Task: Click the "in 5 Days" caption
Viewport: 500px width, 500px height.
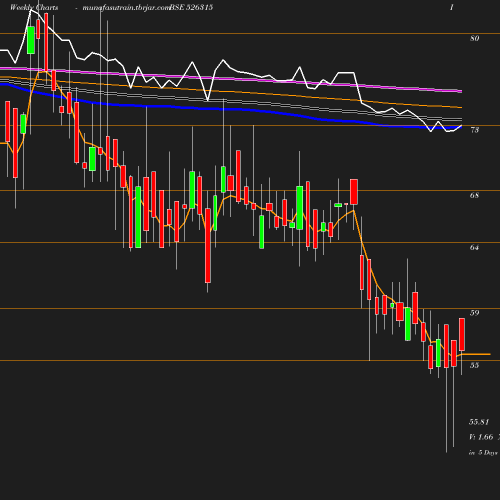Action: (483, 453)
